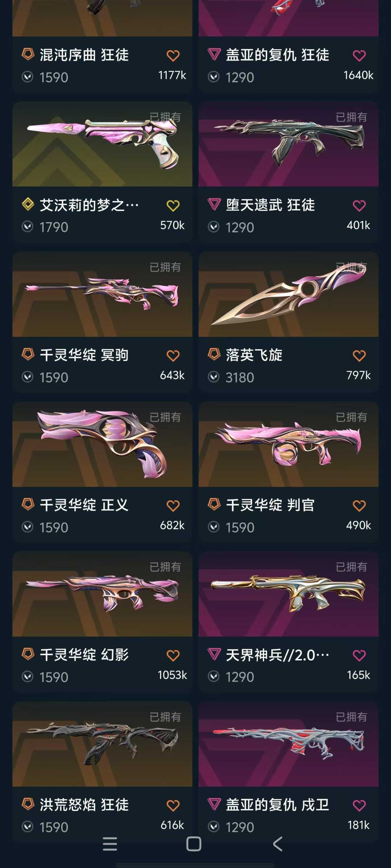Tap the VP price 3180 of 落英飞旋
Viewport: 391px width, 868px height.
[x=240, y=377]
